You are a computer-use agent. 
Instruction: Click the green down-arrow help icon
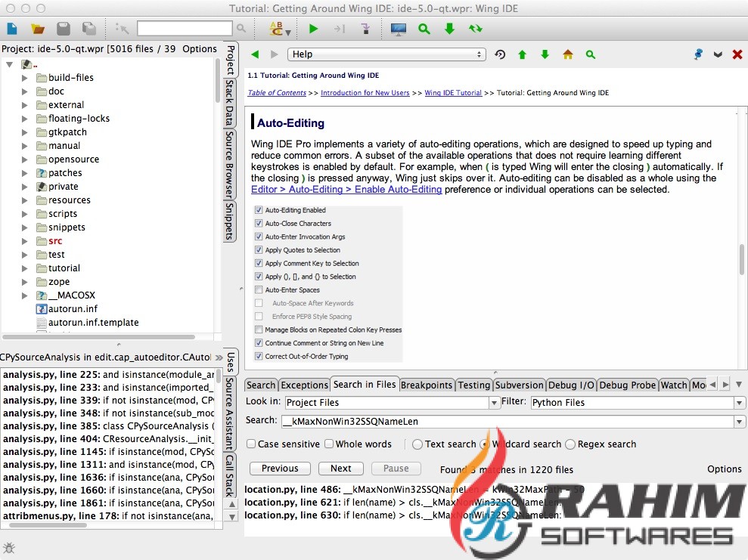pyautogui.click(x=545, y=54)
